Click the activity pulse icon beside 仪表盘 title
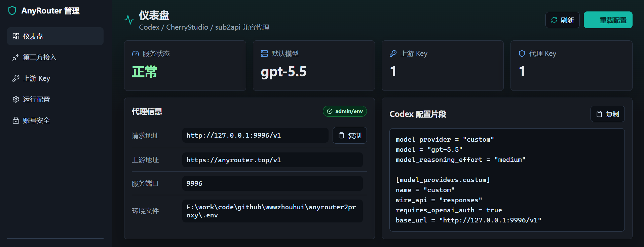Screen dimensions: 644x247 pos(129,20)
